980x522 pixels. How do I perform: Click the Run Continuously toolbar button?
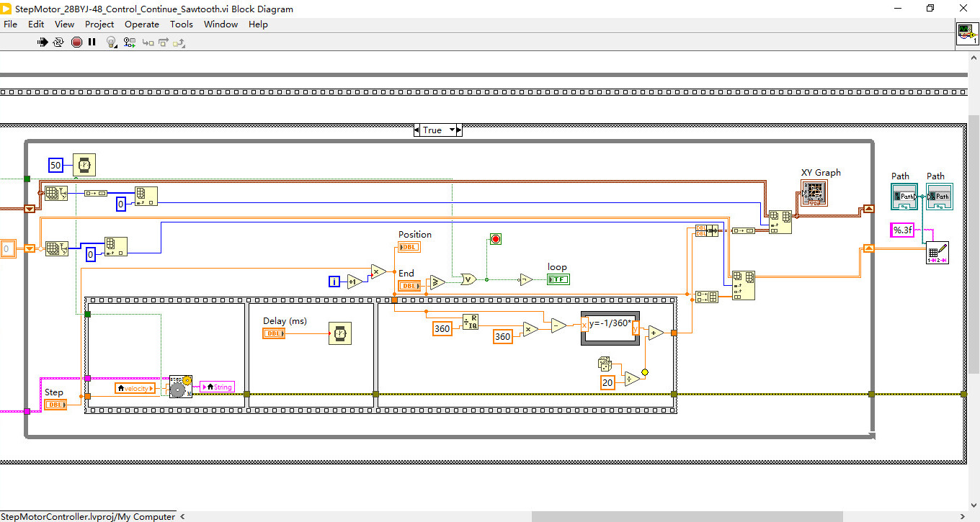59,42
